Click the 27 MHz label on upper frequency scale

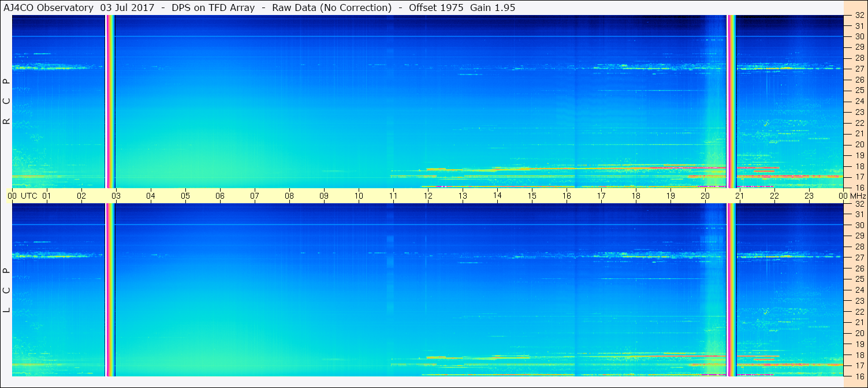(859, 69)
